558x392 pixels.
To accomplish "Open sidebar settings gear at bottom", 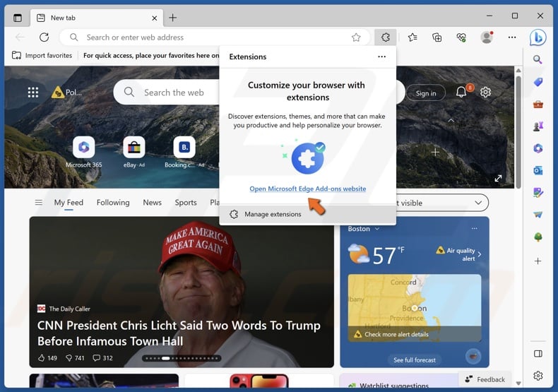I will (538, 376).
